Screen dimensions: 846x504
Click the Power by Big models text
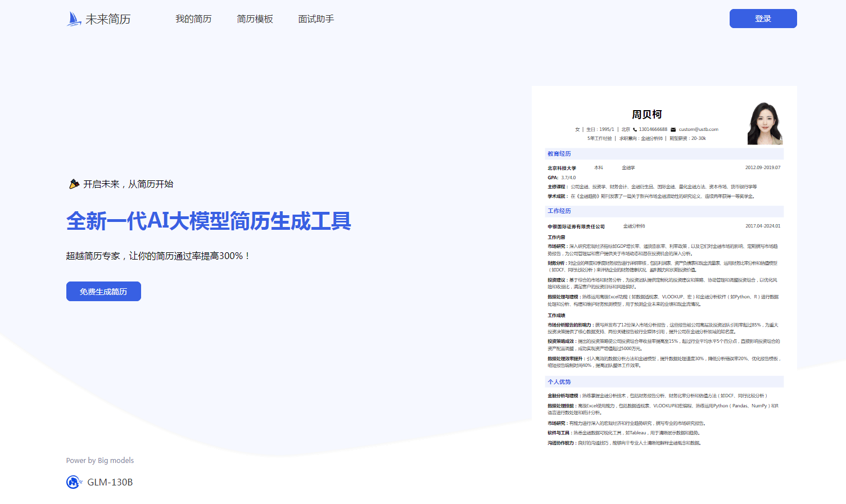[x=100, y=461]
